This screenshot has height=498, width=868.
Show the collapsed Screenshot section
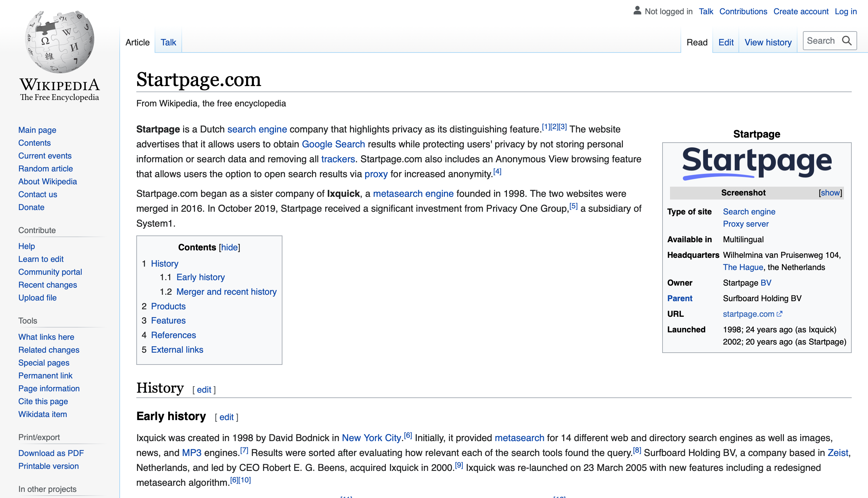point(830,192)
